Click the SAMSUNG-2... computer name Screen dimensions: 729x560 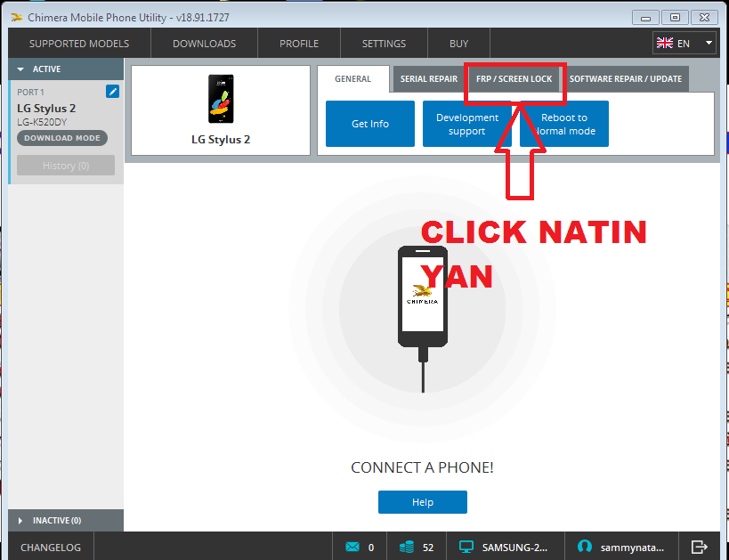[514, 547]
